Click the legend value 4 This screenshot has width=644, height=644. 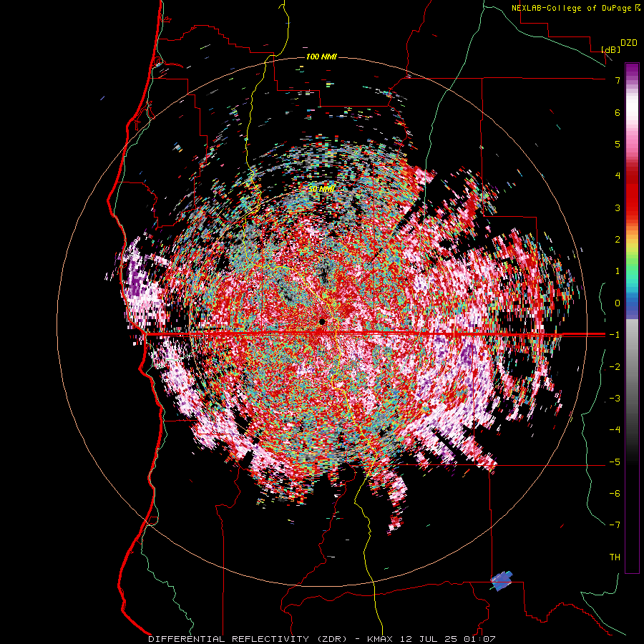click(618, 175)
